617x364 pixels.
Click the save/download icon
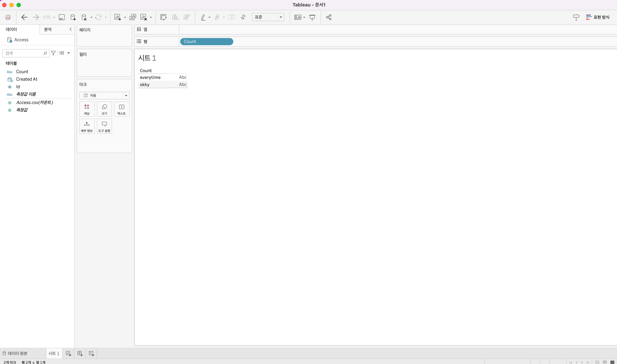61,17
